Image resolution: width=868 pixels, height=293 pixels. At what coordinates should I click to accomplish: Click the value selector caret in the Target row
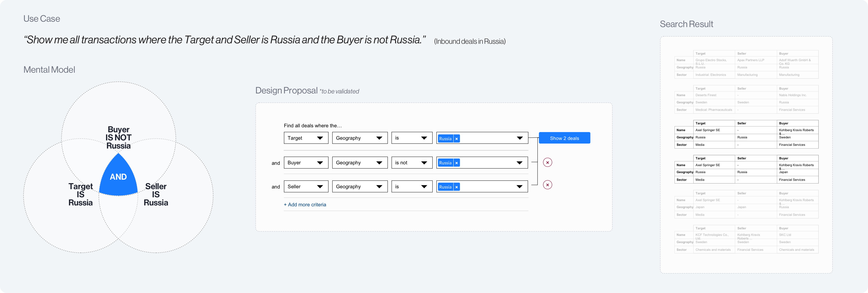(x=519, y=138)
